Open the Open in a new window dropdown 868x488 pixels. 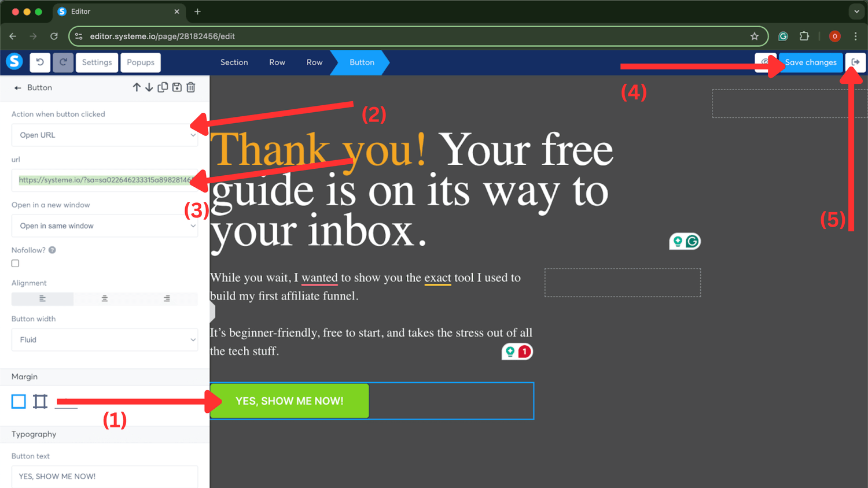click(x=105, y=226)
